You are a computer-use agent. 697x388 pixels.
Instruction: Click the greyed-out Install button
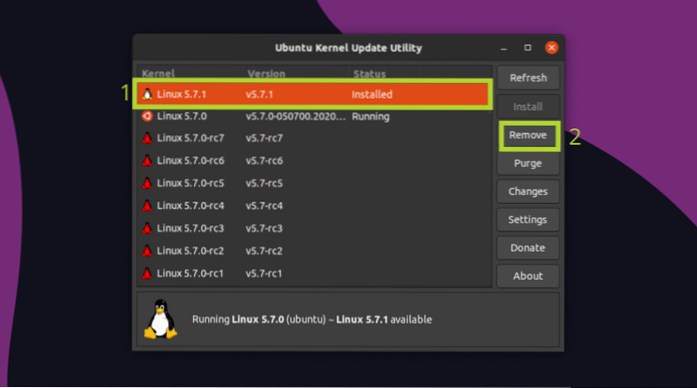click(x=528, y=107)
